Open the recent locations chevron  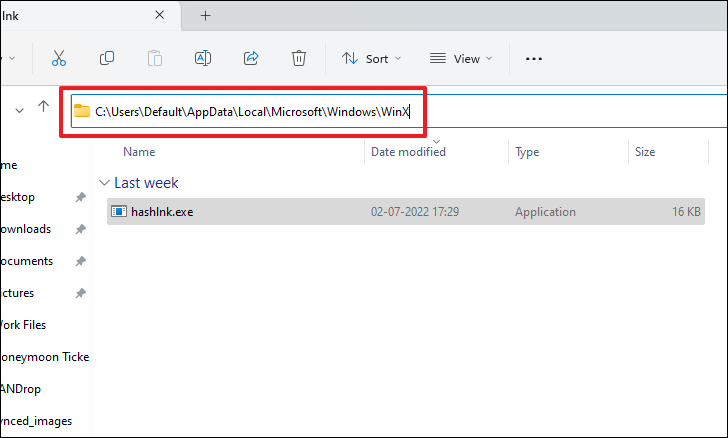(x=19, y=111)
